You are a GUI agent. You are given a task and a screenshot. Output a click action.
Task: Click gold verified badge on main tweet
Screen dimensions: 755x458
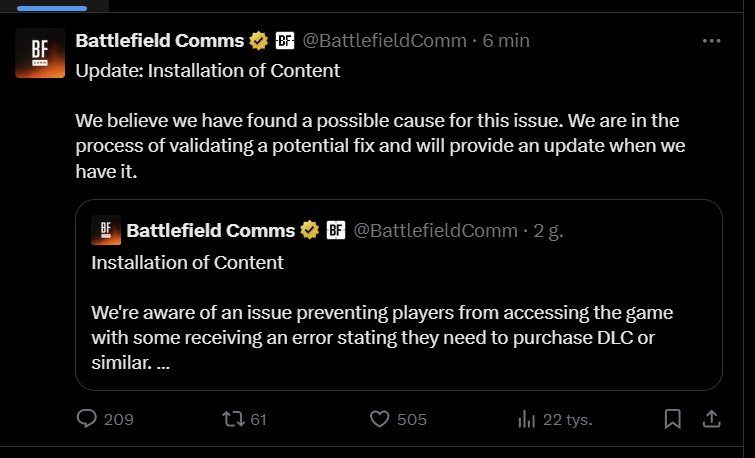(258, 41)
